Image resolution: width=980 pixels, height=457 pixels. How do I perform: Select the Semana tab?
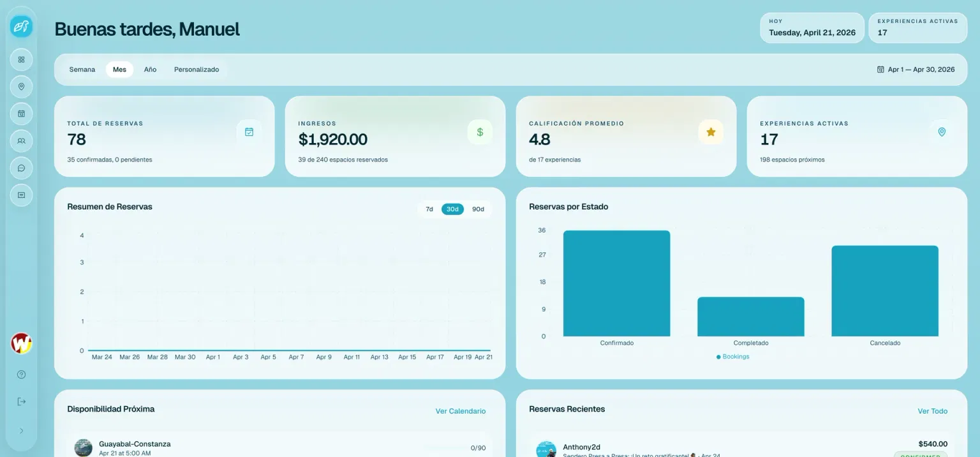[x=82, y=70]
